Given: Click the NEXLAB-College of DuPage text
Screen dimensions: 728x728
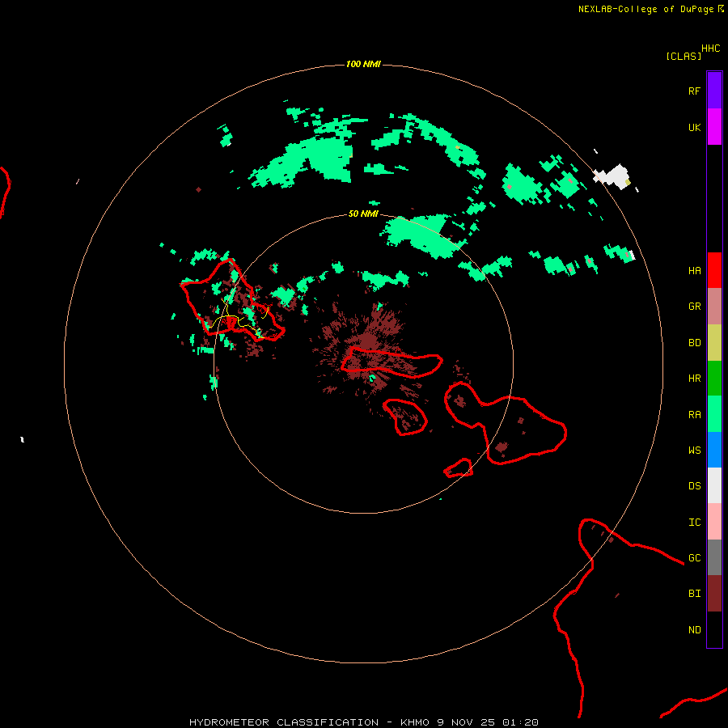Looking at the screenshot, I should tap(645, 9).
